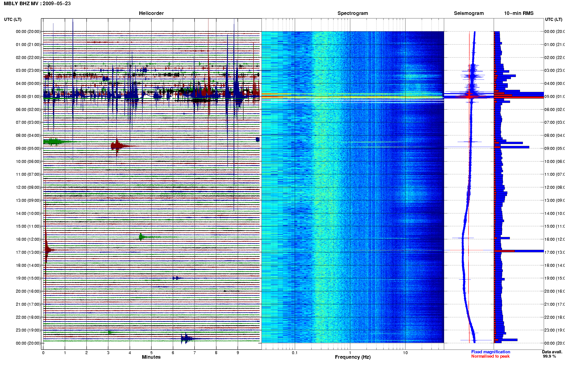Click the bright yellow-red spectrogram band near 05:00
588x368 pixels.
(353, 96)
